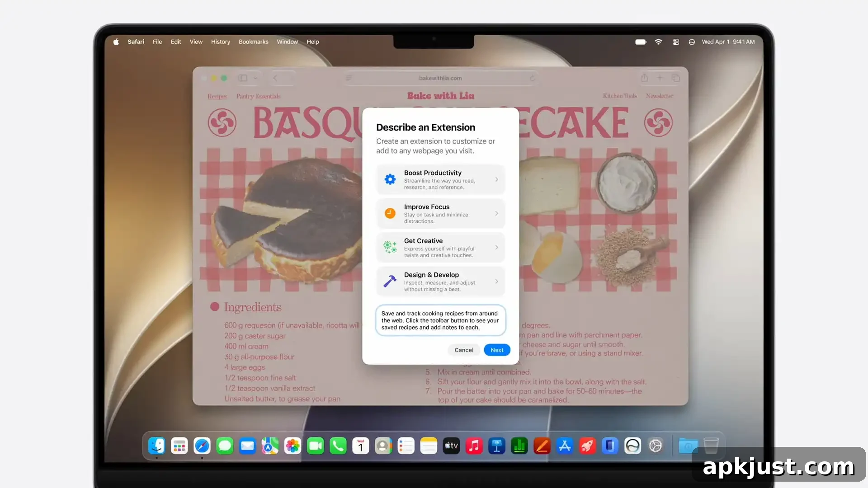Open the App Store from the Dock
This screenshot has height=488, width=868.
(x=565, y=446)
